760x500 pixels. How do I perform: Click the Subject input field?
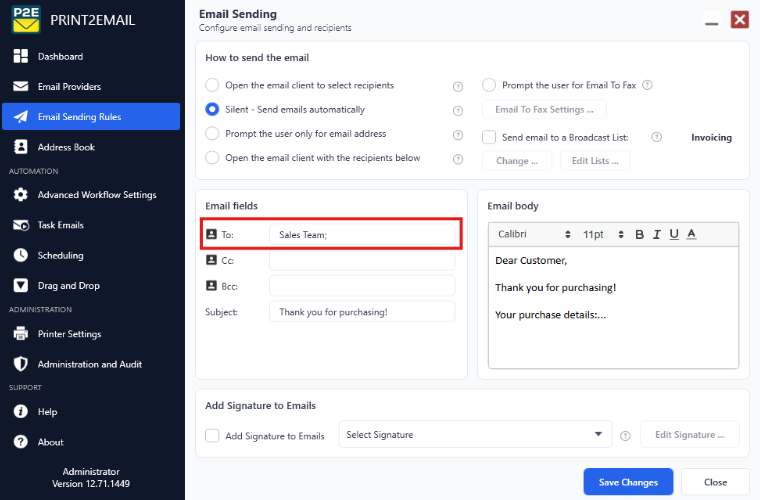point(362,312)
